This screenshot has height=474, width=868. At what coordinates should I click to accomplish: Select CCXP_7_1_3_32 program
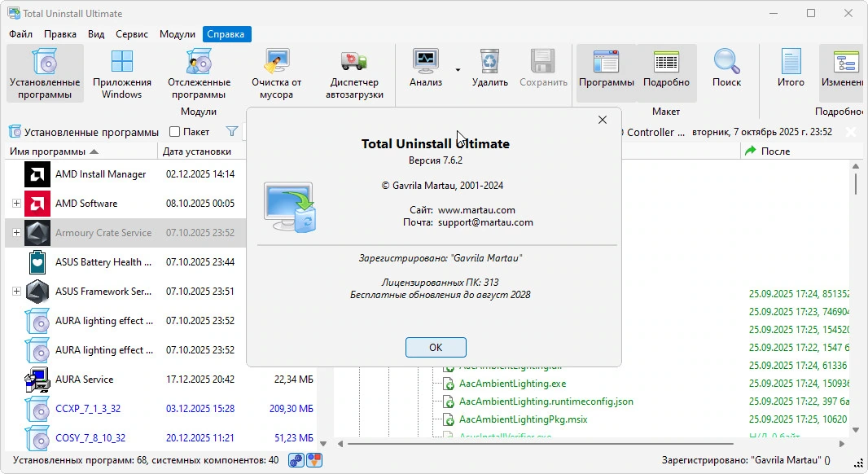pos(160,409)
